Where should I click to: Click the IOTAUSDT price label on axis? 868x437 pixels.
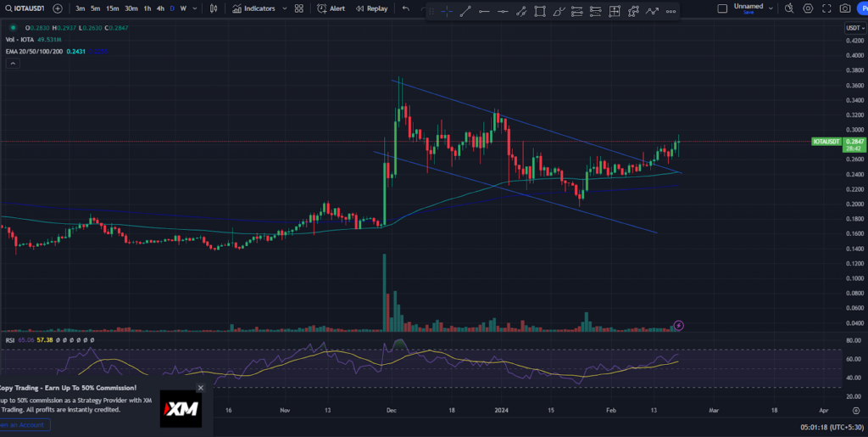826,142
